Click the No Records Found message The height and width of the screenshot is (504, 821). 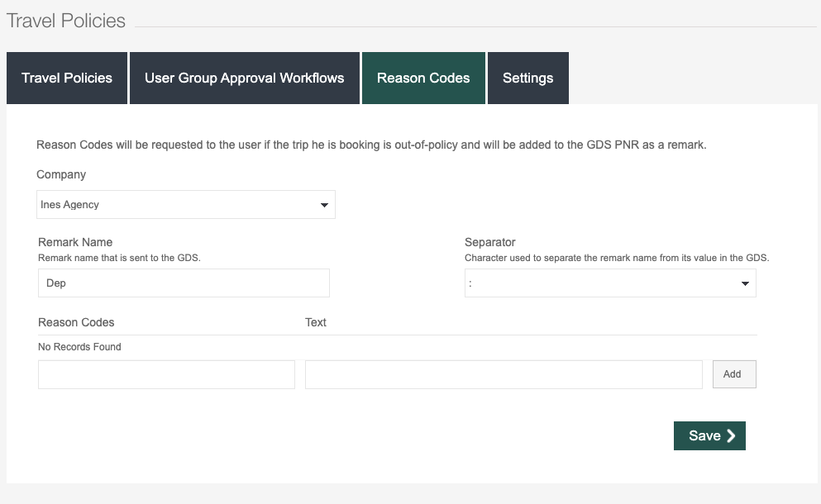coord(79,347)
